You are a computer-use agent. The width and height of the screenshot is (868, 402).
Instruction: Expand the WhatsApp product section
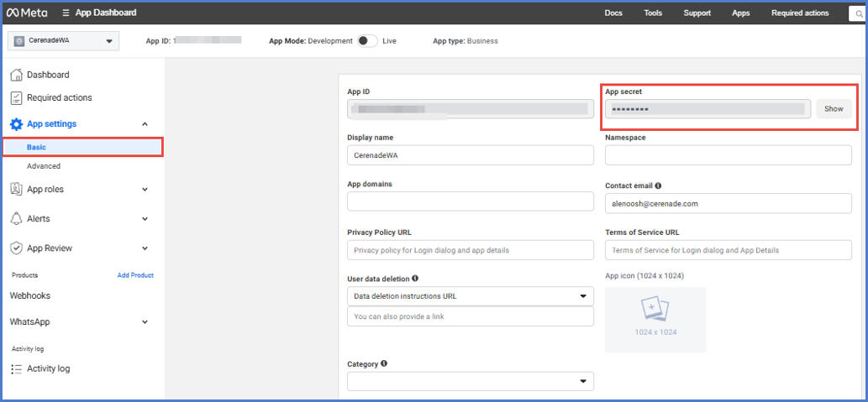pos(145,321)
